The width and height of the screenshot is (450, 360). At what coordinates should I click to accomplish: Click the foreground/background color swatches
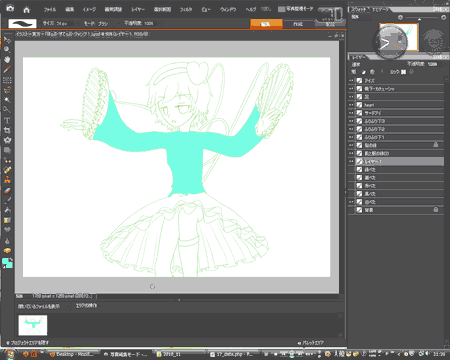tap(7, 263)
